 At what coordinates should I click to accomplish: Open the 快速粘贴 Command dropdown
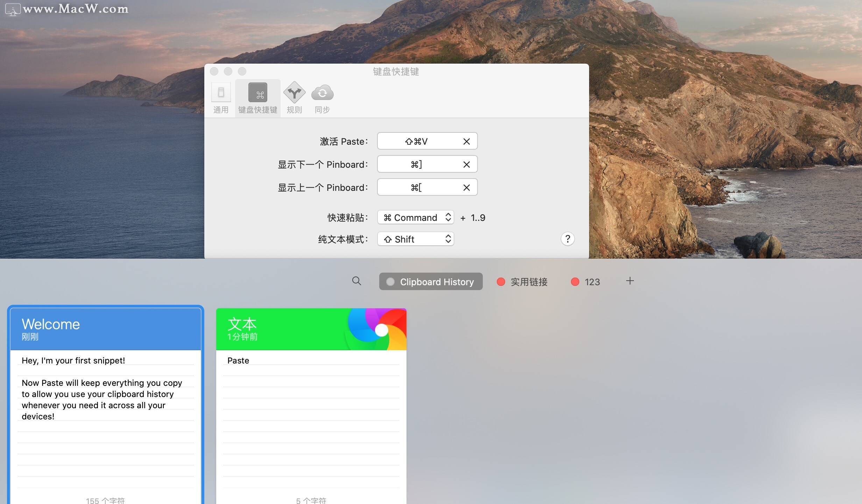point(416,217)
